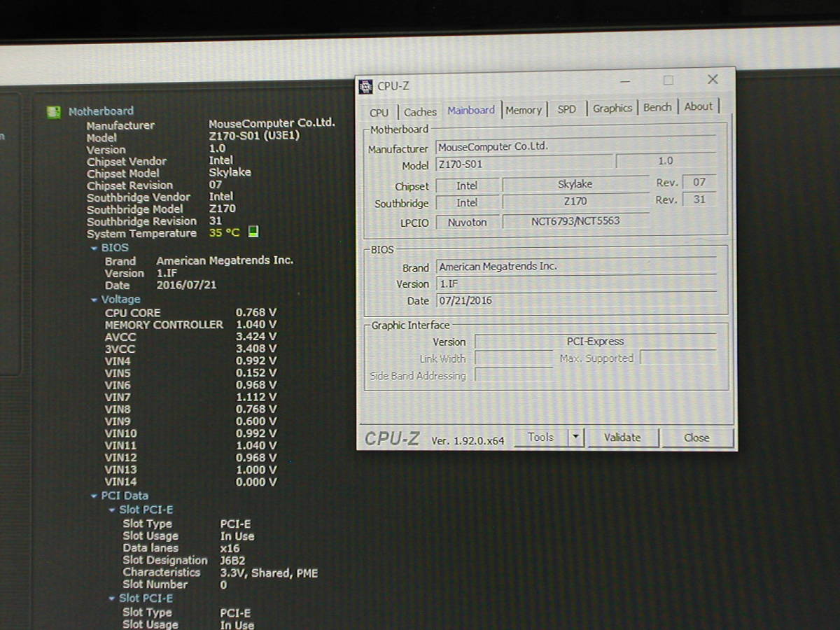Viewport: 840px width, 630px height.
Task: Click the green system temperature indicator icon
Action: (253, 232)
